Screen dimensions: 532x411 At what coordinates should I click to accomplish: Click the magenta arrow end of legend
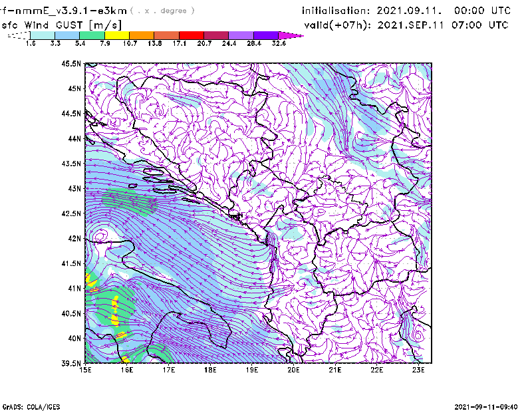(x=291, y=35)
